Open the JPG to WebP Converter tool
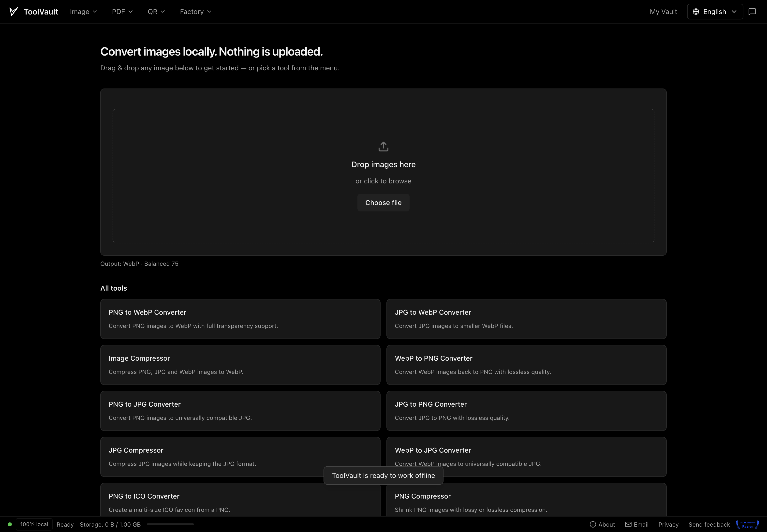This screenshot has height=532, width=767. click(526, 319)
